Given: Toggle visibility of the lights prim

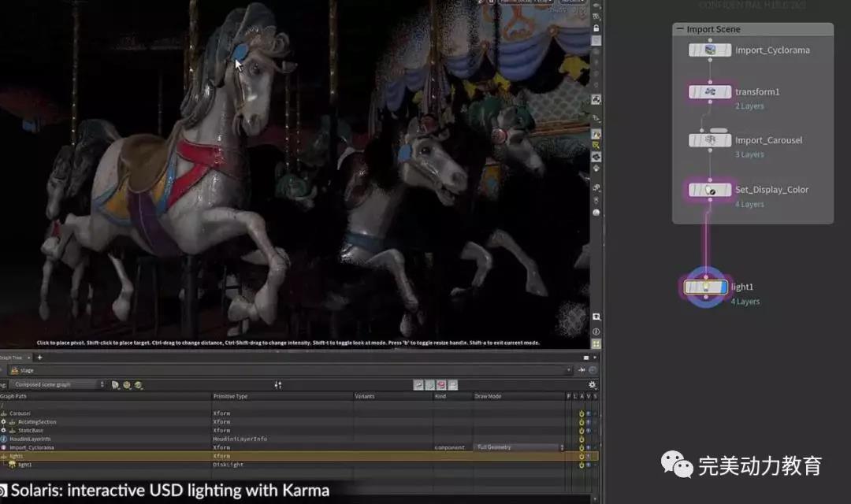Looking at the screenshot, I should point(588,456).
